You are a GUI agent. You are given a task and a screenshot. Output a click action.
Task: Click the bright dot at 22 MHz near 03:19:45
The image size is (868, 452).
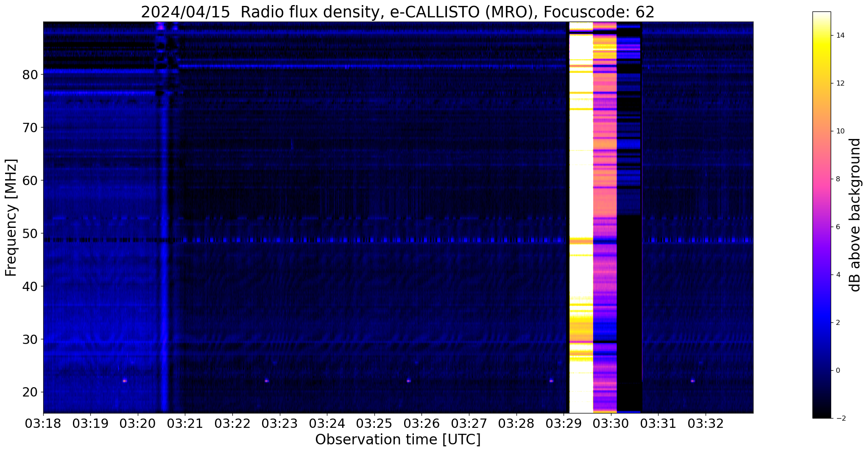124,381
